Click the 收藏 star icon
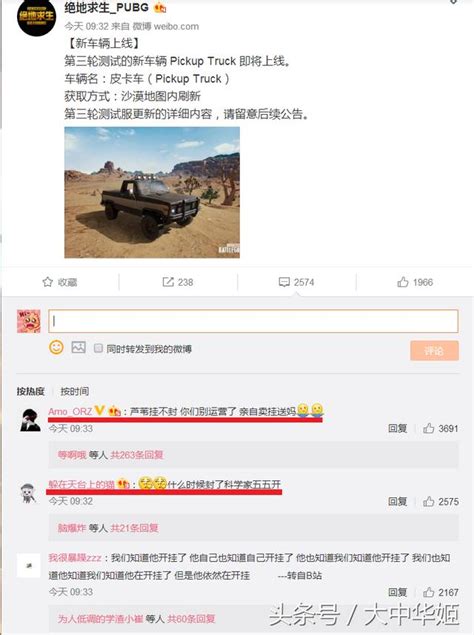 [x=48, y=282]
